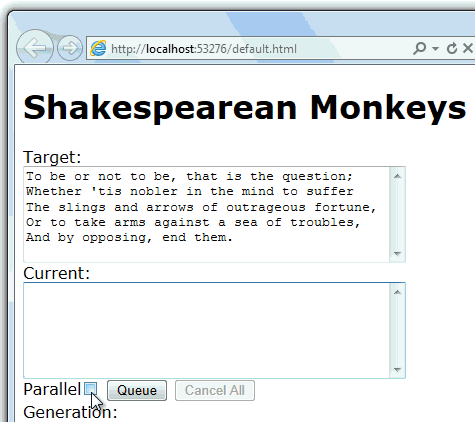Click the line 'To be or not to be'
The image size is (475, 422).
coord(189,176)
